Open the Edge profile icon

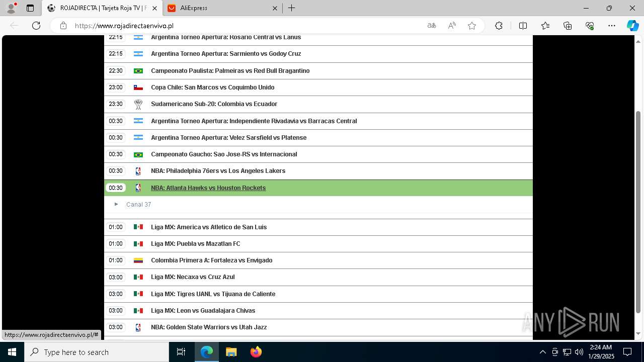point(11,8)
